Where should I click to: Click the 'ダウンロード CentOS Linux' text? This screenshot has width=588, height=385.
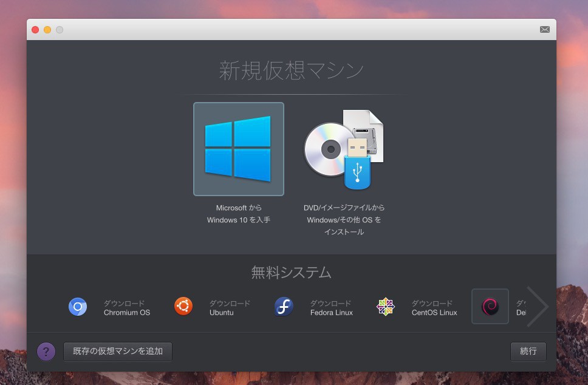click(434, 308)
